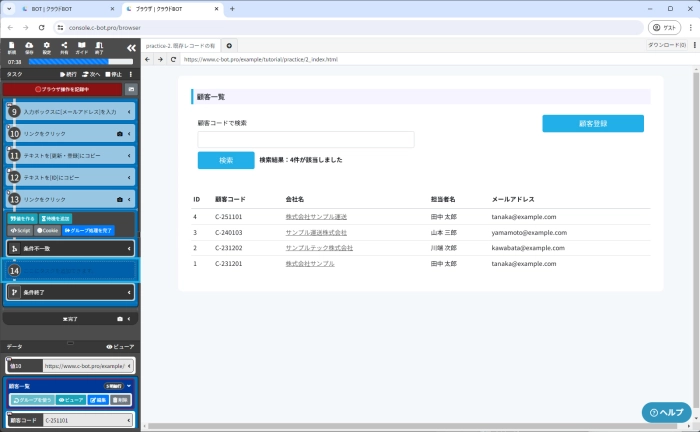Toggle the ブラウザ操作を記録中 recording button

(x=62, y=89)
